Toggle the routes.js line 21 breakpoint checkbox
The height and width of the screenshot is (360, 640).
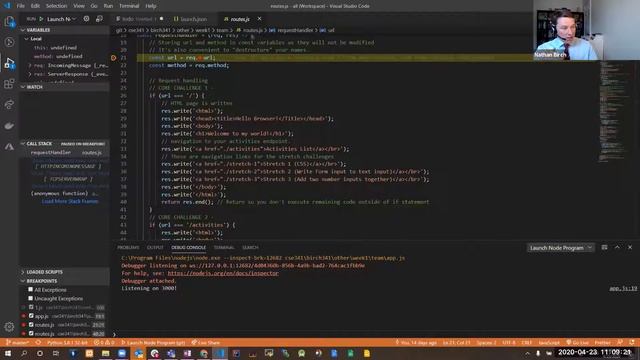(x=31, y=325)
